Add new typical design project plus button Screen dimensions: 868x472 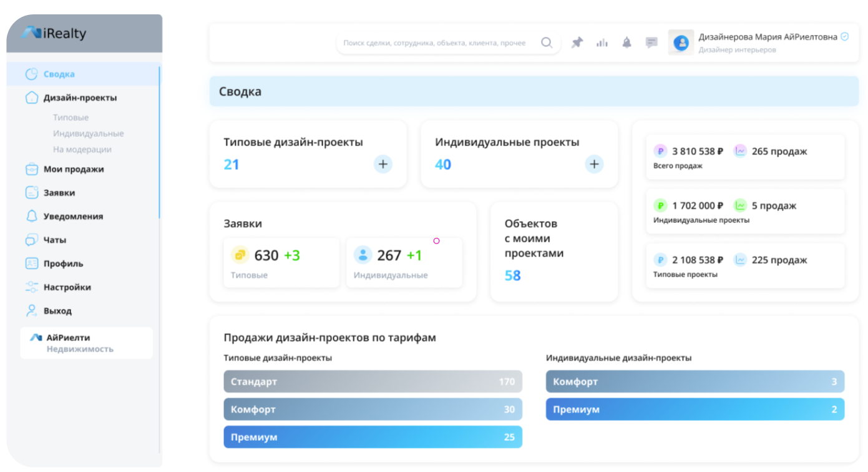[x=383, y=164]
